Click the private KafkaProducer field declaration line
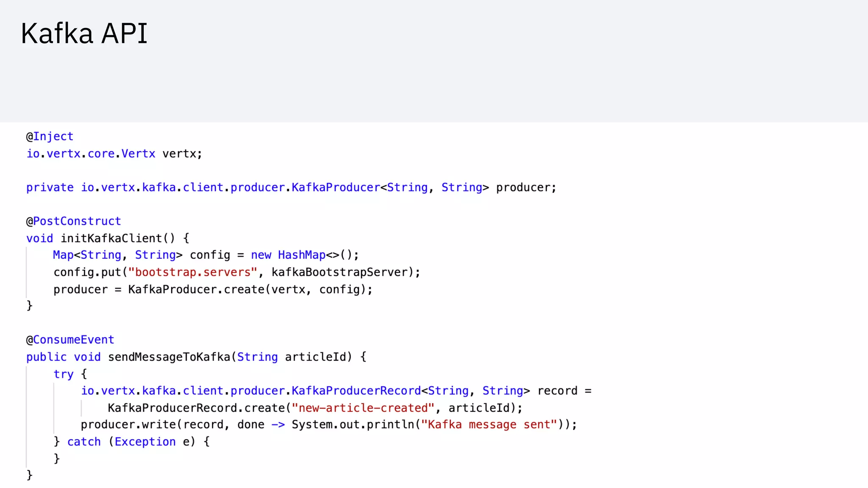This screenshot has width=868, height=488. 291,187
